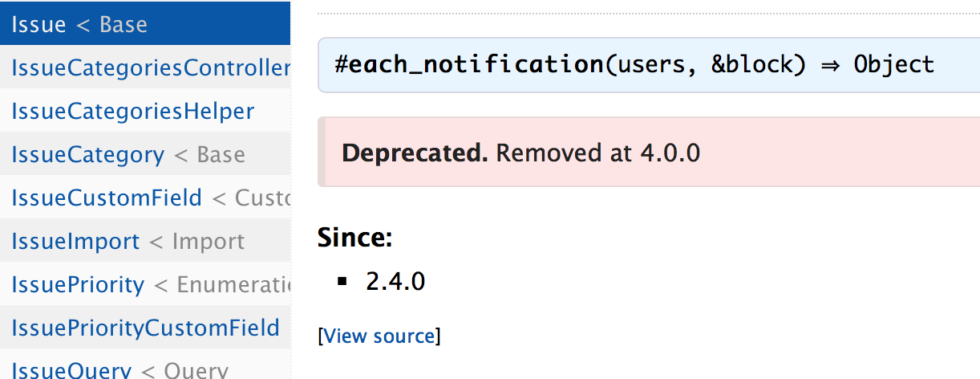The image size is (980, 379).
Task: Click the 2.4.0 version bullet
Action: point(395,281)
